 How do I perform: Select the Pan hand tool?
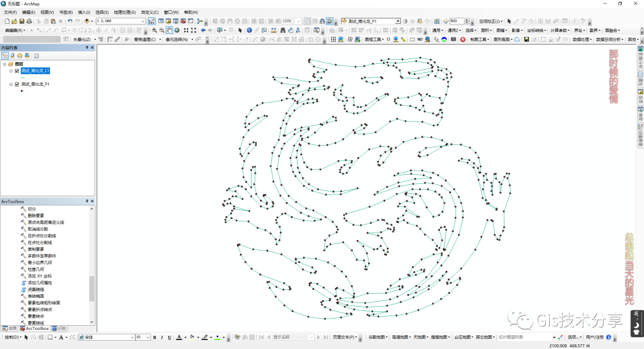click(x=170, y=30)
